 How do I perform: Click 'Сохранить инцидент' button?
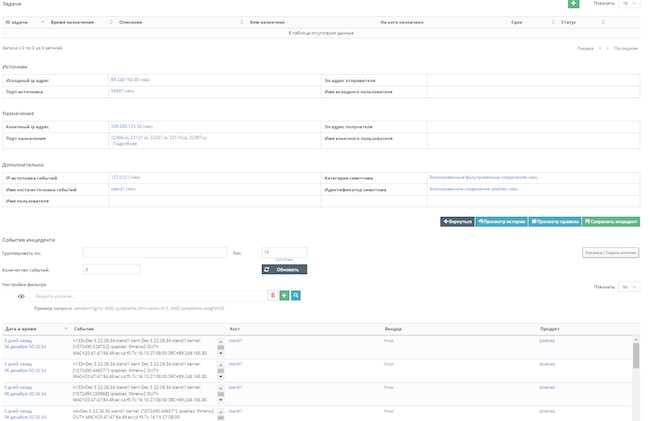[x=611, y=222]
